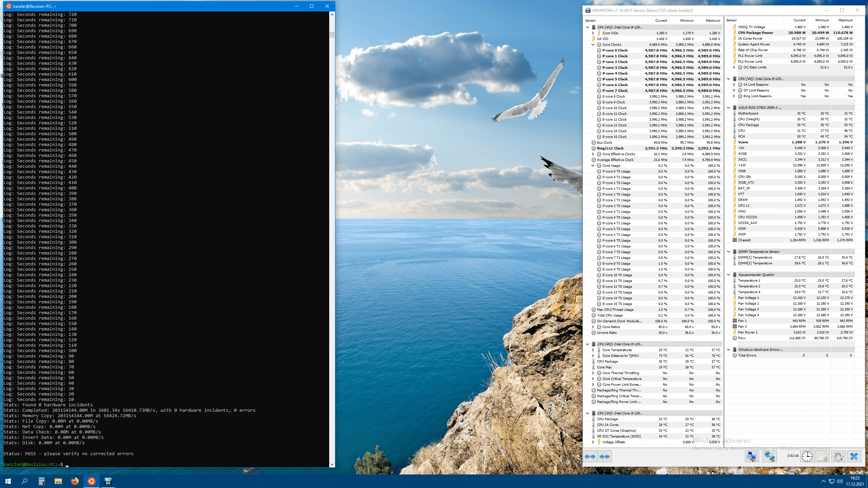Select the CPU Package Power sensor row
This screenshot has height=488, width=868.
[x=755, y=33]
